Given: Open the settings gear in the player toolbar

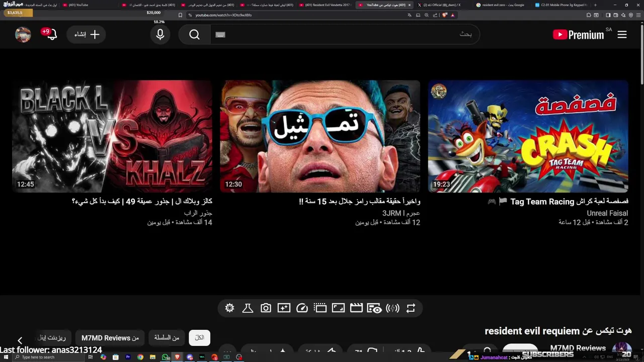Looking at the screenshot, I should pos(229,308).
